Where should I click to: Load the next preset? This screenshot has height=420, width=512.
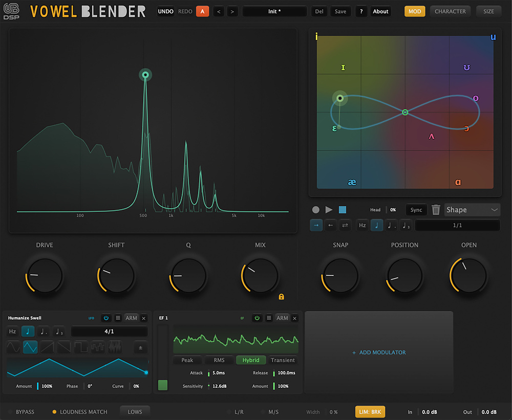pyautogui.click(x=232, y=11)
